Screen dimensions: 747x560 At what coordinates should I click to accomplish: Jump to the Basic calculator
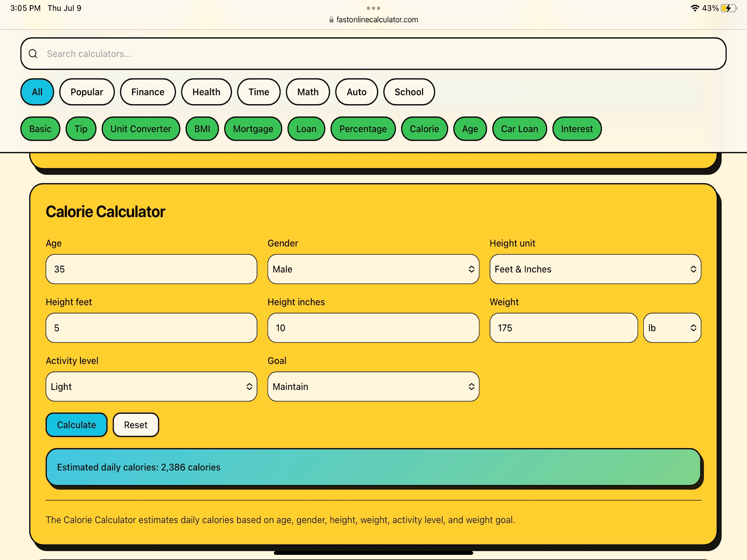(x=40, y=129)
